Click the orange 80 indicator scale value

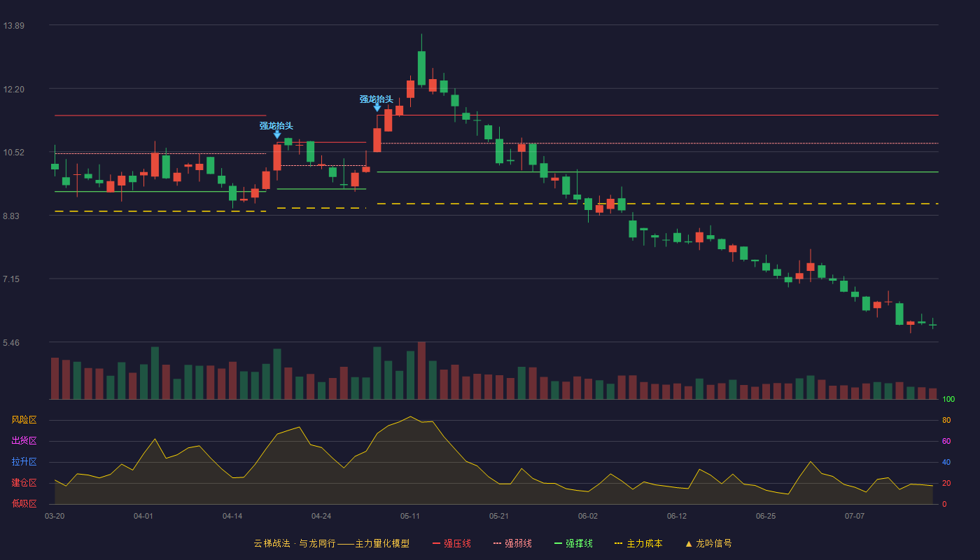pos(946,420)
